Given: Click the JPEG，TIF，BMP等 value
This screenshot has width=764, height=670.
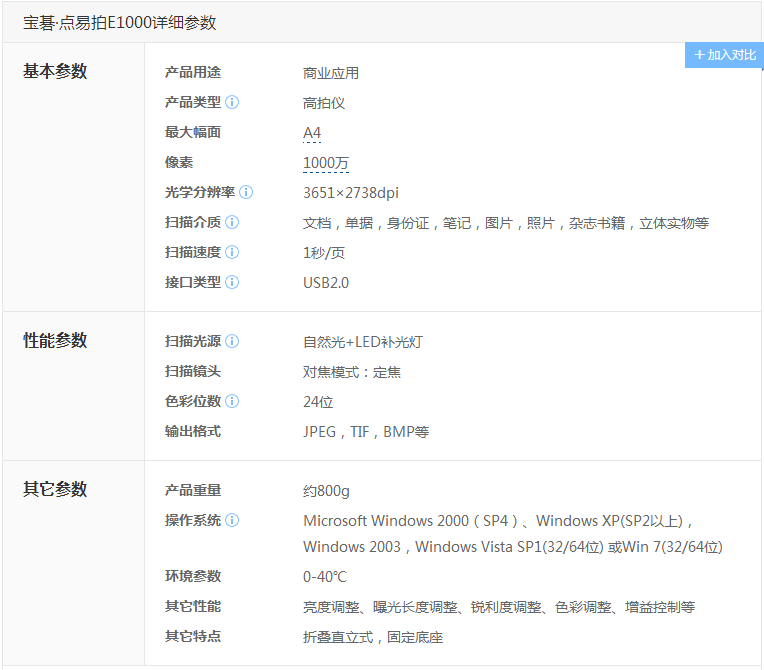Looking at the screenshot, I should [x=366, y=432].
